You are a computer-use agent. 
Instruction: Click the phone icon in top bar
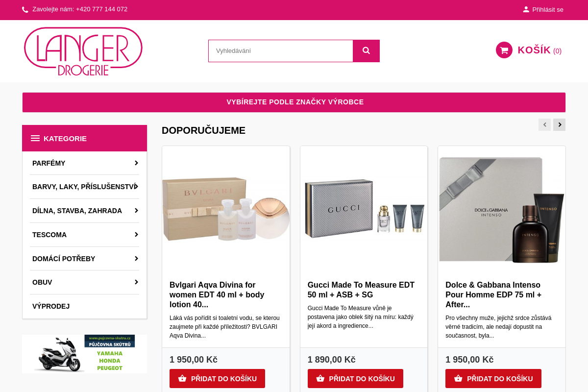[x=25, y=9]
